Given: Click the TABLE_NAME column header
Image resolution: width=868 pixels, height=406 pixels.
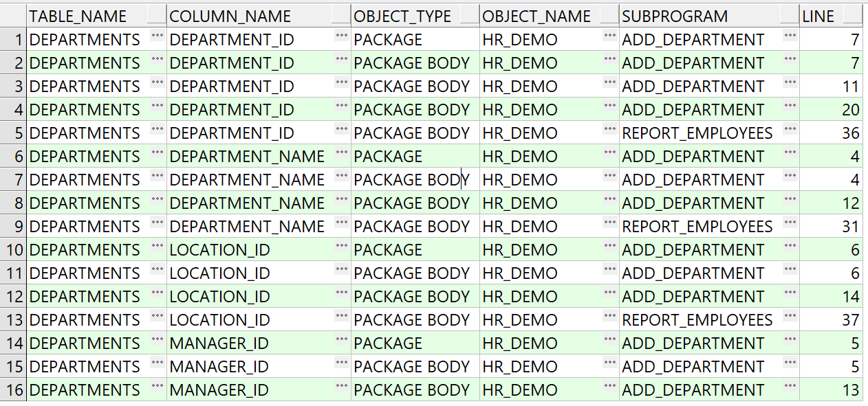Looking at the screenshot, I should (97, 16).
